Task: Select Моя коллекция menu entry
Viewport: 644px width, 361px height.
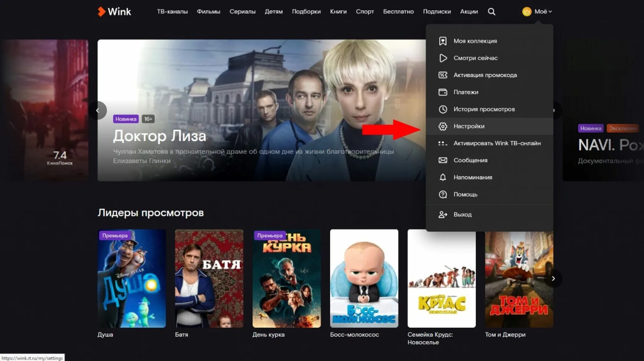Action: click(489, 41)
